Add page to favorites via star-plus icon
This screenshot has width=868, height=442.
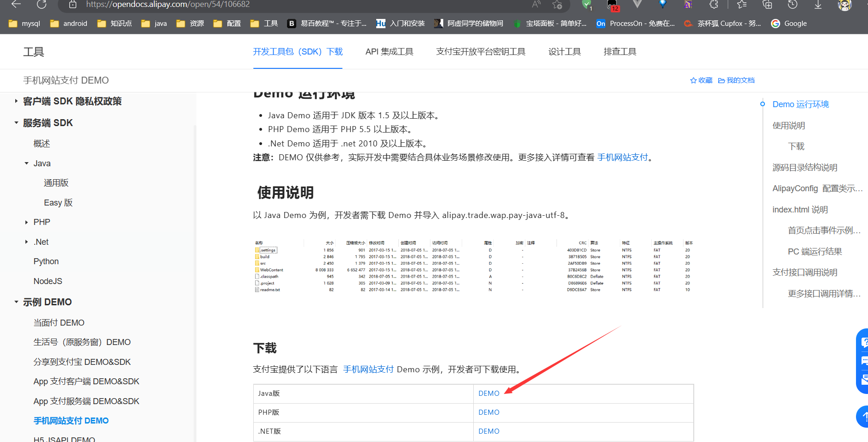(557, 4)
